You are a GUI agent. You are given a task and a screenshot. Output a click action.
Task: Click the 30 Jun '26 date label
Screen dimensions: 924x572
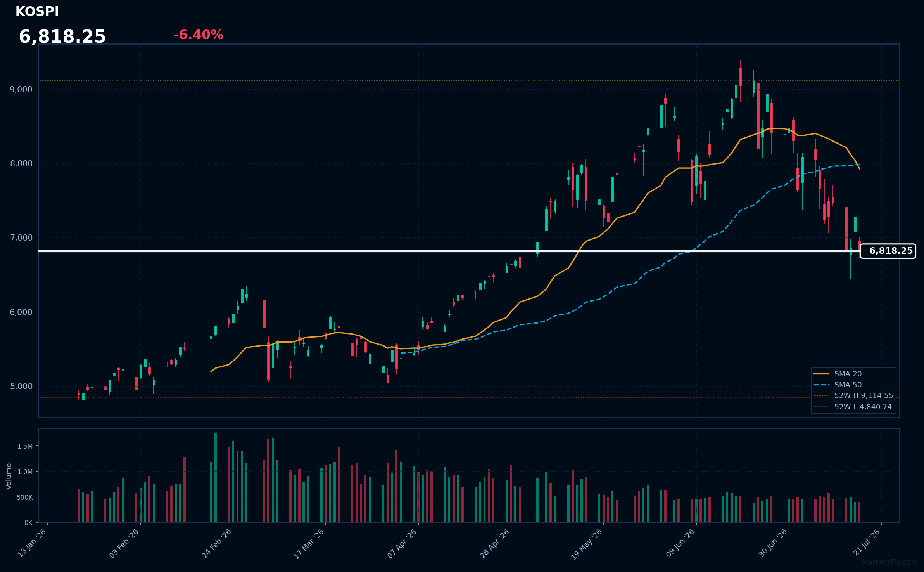pos(773,543)
